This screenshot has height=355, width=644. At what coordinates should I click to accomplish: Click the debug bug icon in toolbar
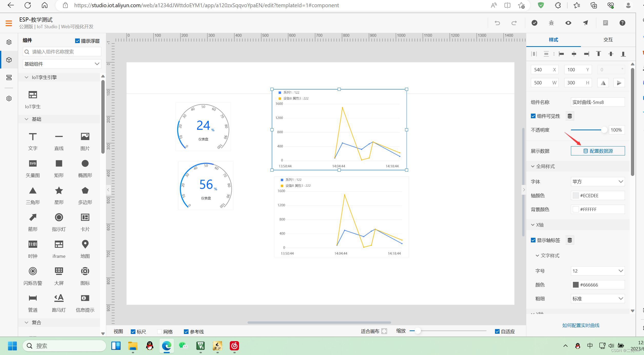[x=551, y=23]
